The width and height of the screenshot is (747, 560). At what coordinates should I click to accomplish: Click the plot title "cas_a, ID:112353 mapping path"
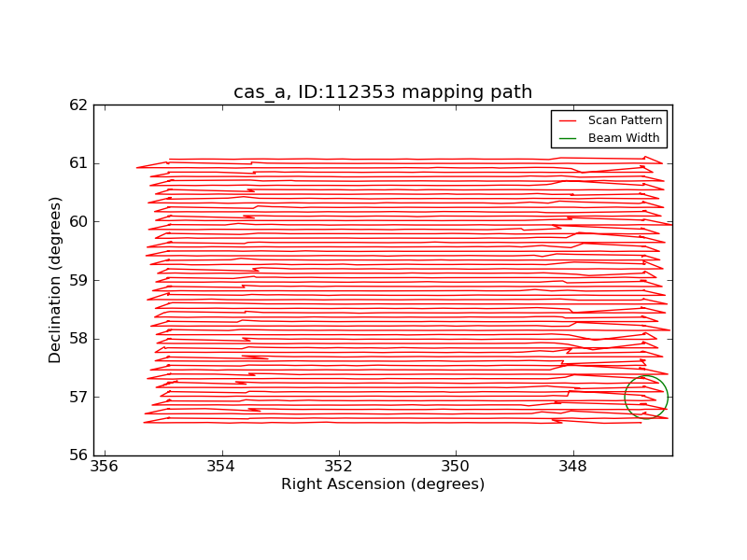(383, 91)
